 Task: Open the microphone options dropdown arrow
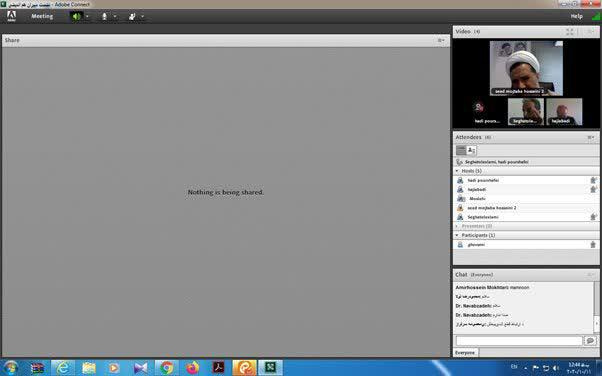pyautogui.click(x=115, y=17)
